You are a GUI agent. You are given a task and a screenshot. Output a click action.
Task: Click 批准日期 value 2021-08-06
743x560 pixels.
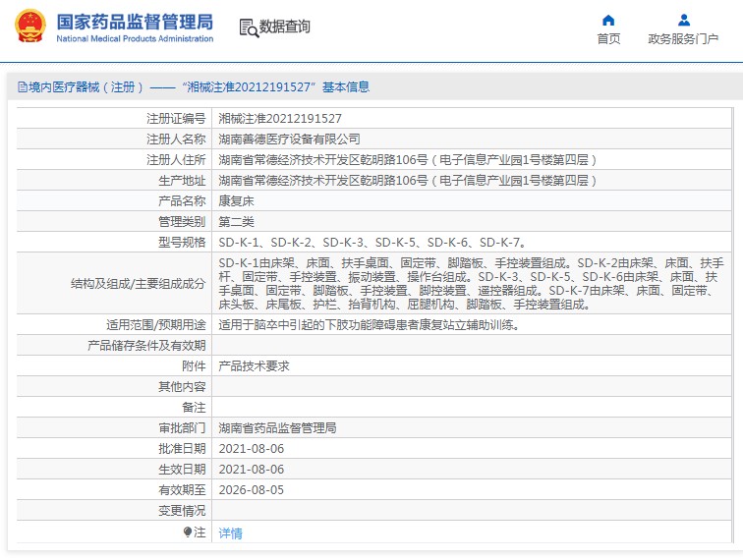click(252, 449)
